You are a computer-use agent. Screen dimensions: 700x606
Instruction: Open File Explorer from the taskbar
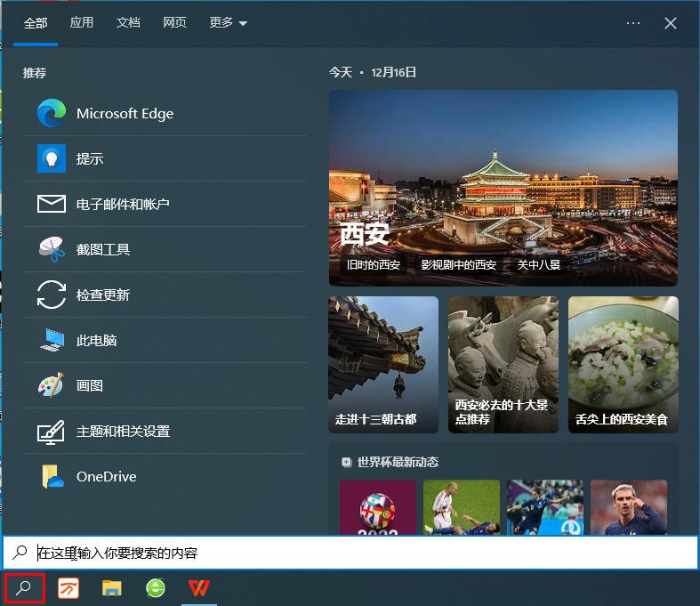click(x=111, y=588)
